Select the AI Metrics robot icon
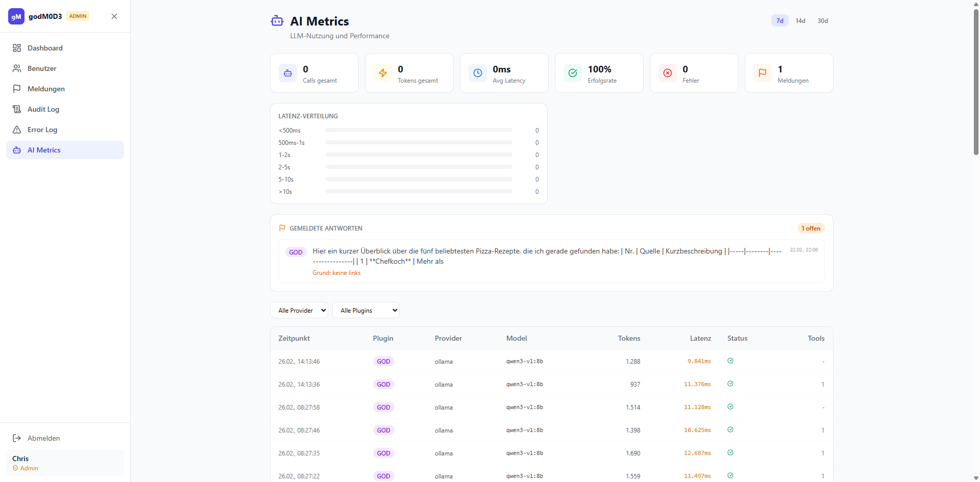The width and height of the screenshot is (980, 482). [x=17, y=150]
